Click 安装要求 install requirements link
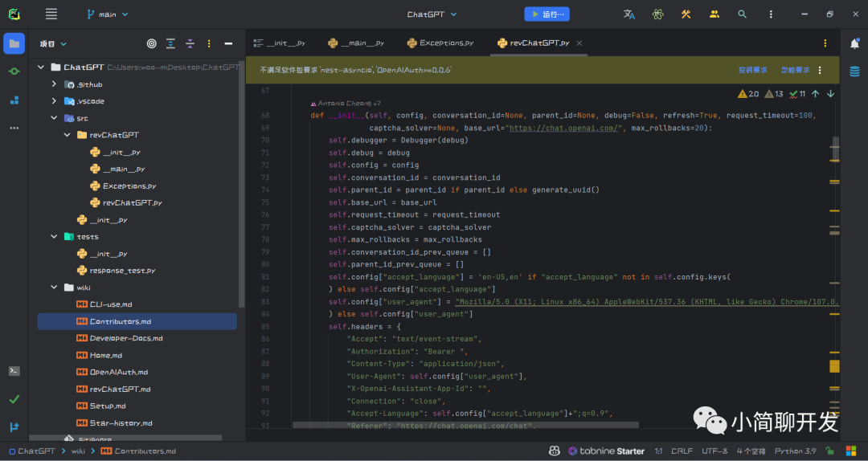The width and height of the screenshot is (868, 461). 753,71
